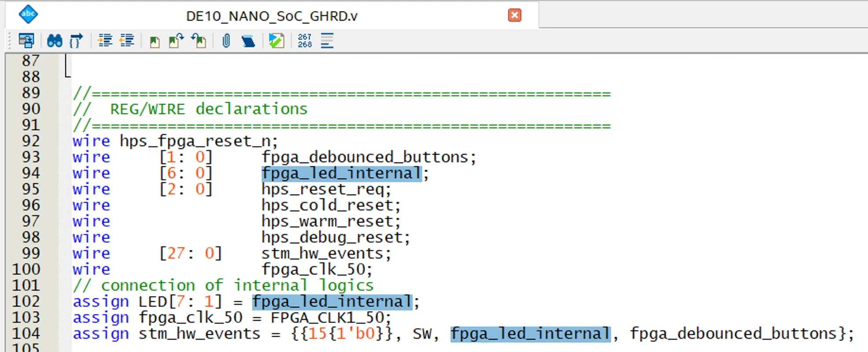Jump to next bookmark icon

pyautogui.click(x=176, y=40)
